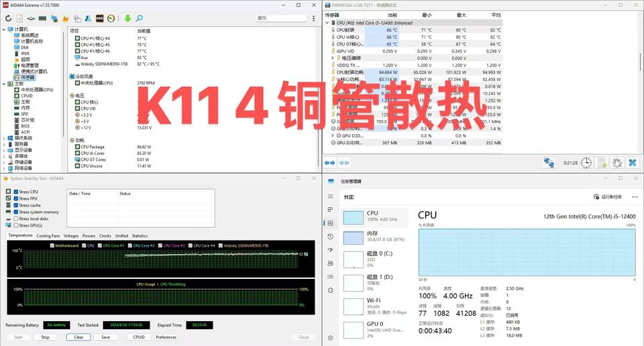Expand the 操作系统 tree node
The width and height of the screenshot is (644, 346).
tap(4, 138)
